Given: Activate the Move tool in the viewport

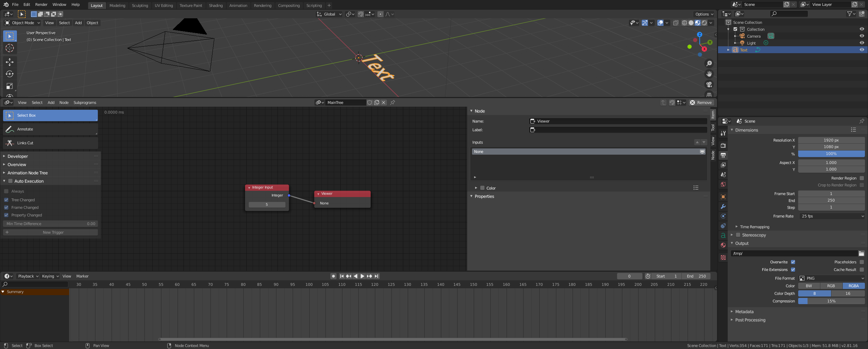Looking at the screenshot, I should pyautogui.click(x=9, y=62).
